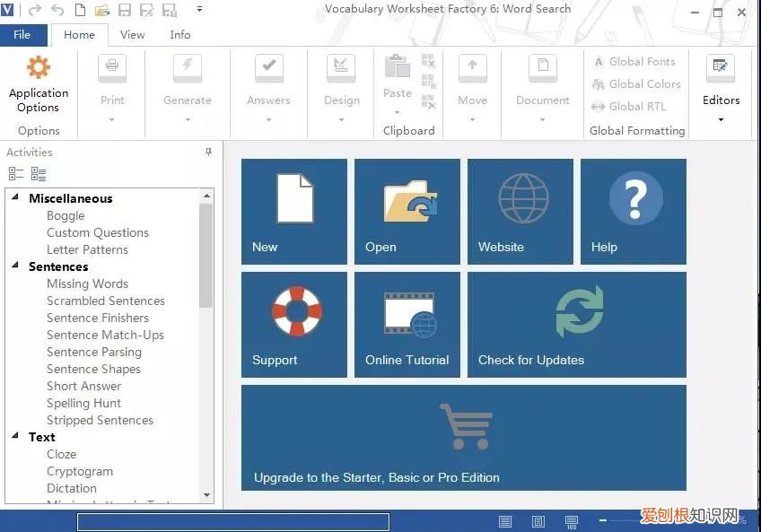The height and width of the screenshot is (532, 761).
Task: Click the Answers checkmark icon
Action: tap(269, 67)
